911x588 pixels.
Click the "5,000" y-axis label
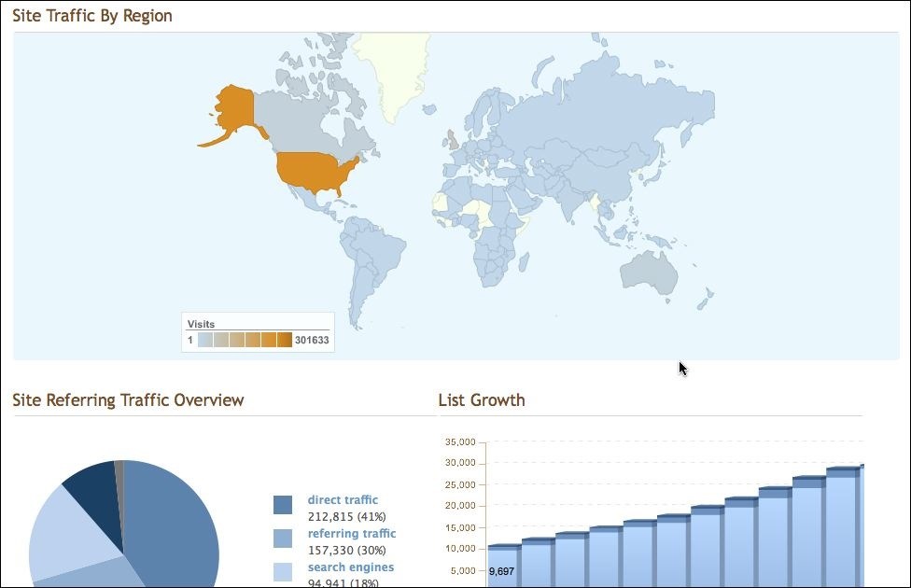click(x=463, y=570)
